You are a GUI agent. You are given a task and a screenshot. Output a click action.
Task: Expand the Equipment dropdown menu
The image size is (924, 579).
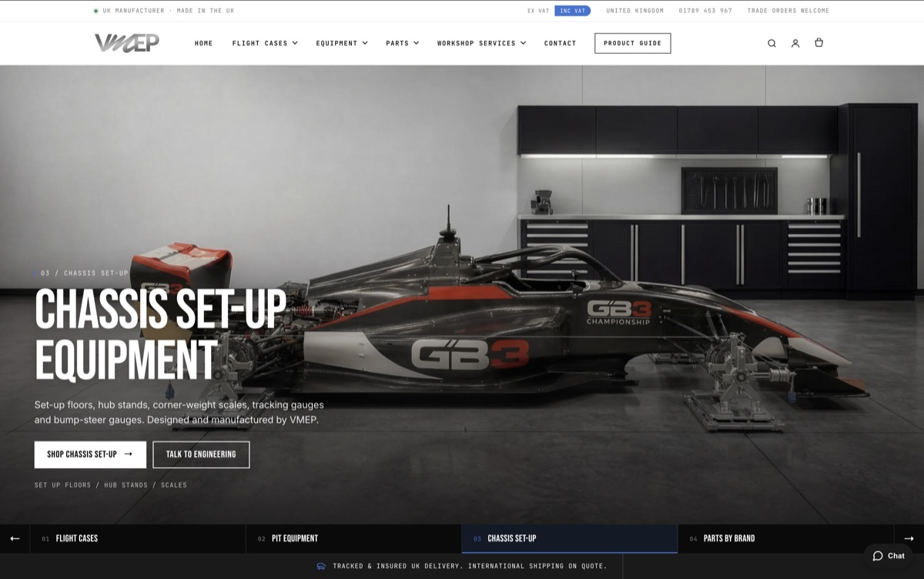(342, 43)
